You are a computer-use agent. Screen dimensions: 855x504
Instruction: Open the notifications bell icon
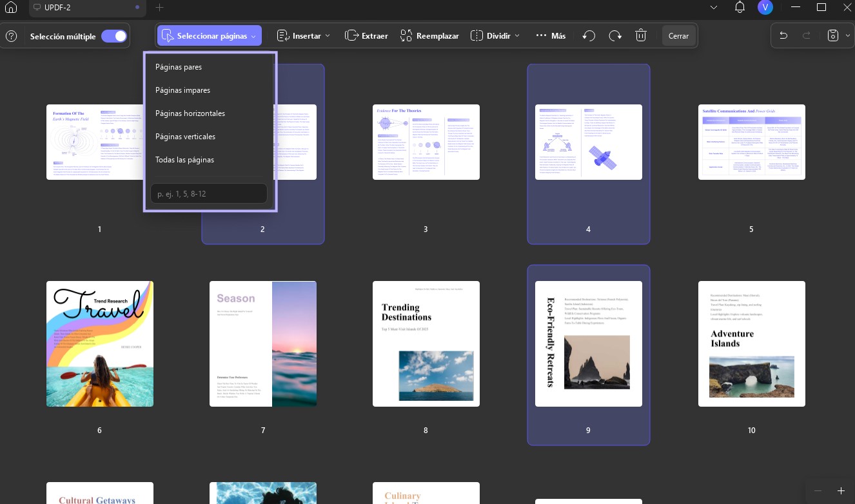coord(740,8)
